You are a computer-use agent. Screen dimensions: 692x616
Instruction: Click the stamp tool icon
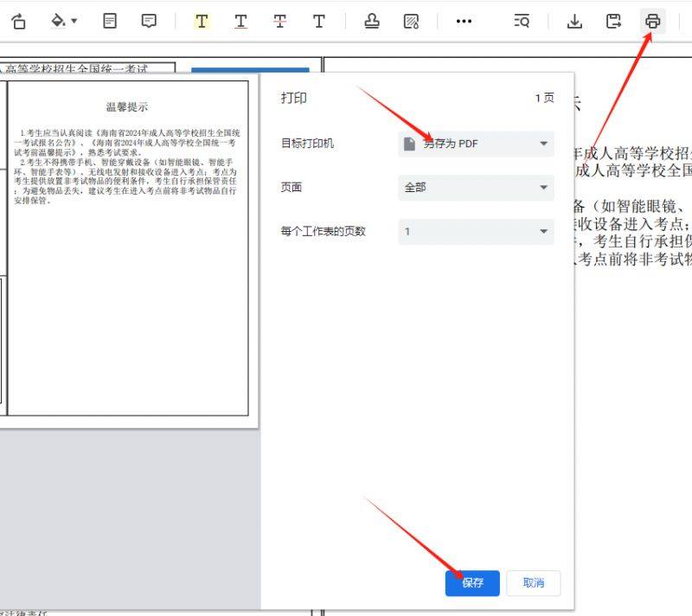tap(372, 22)
